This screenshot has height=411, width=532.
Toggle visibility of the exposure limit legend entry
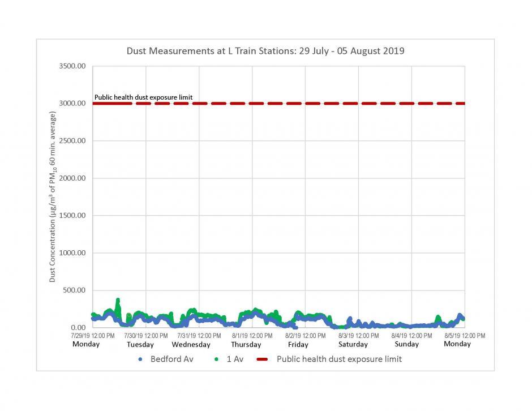click(x=338, y=359)
